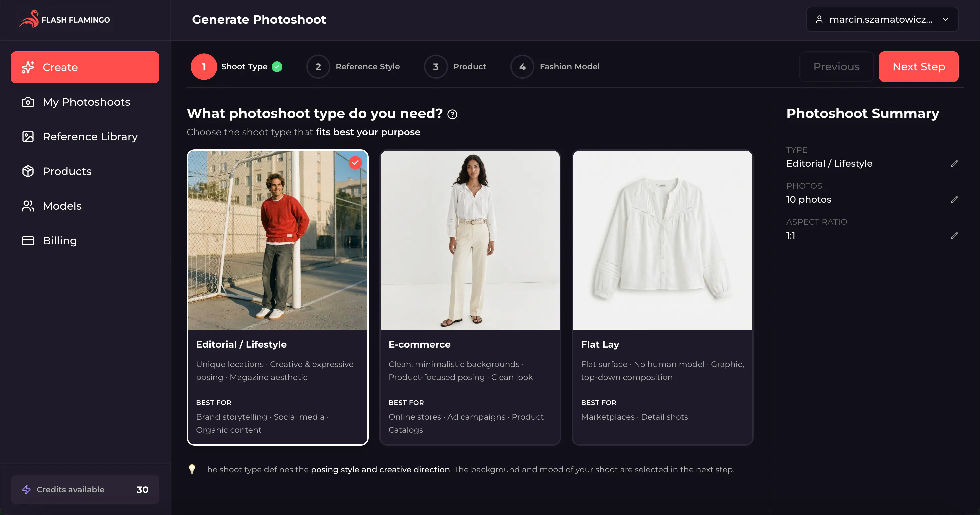Edit the Type pencil icon in summary
Image resolution: width=980 pixels, height=515 pixels.
tap(955, 163)
